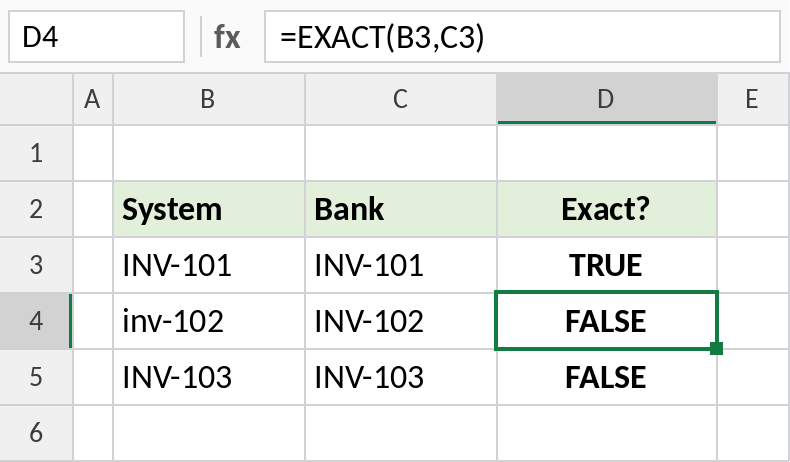The width and height of the screenshot is (790, 462).
Task: Select empty cell A4
Action: (93, 321)
